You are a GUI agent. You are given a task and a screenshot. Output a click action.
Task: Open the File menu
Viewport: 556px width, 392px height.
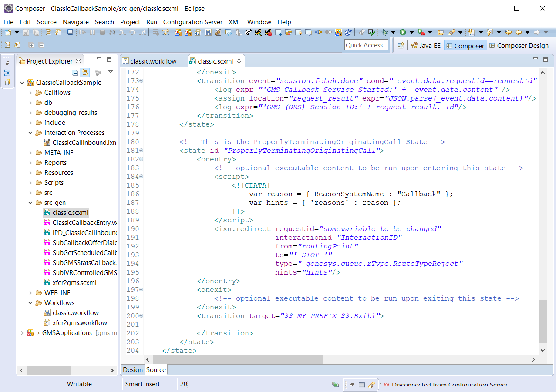[x=8, y=22]
